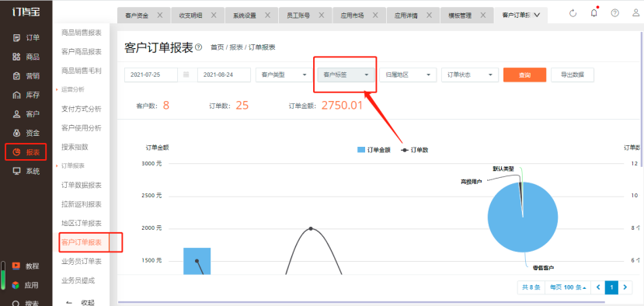Open 库存 in the left sidebar
Viewport: 644px width, 306px height.
[26, 95]
